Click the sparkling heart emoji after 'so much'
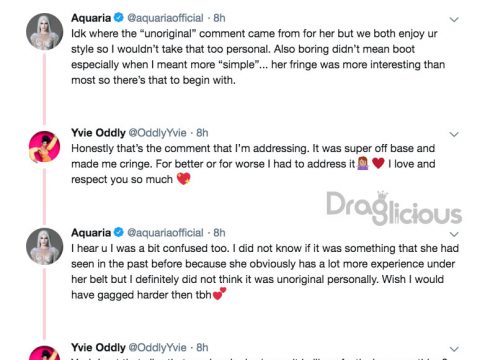This screenshot has height=360, width=485. [x=183, y=179]
